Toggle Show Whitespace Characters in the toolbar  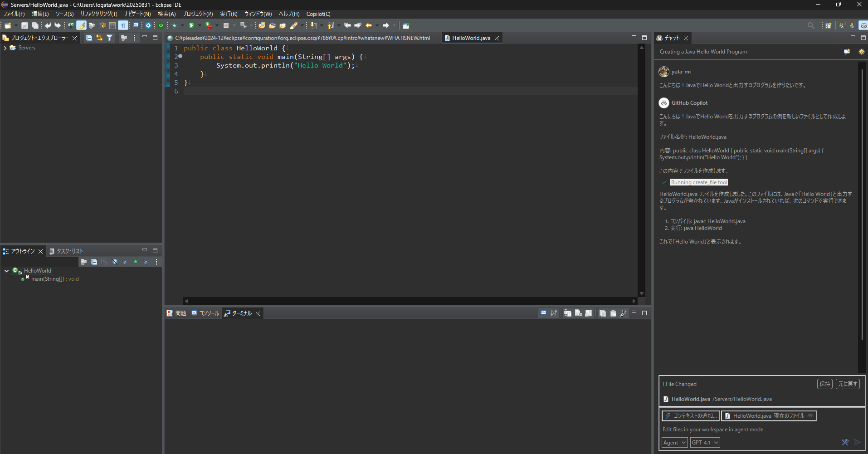click(x=123, y=25)
